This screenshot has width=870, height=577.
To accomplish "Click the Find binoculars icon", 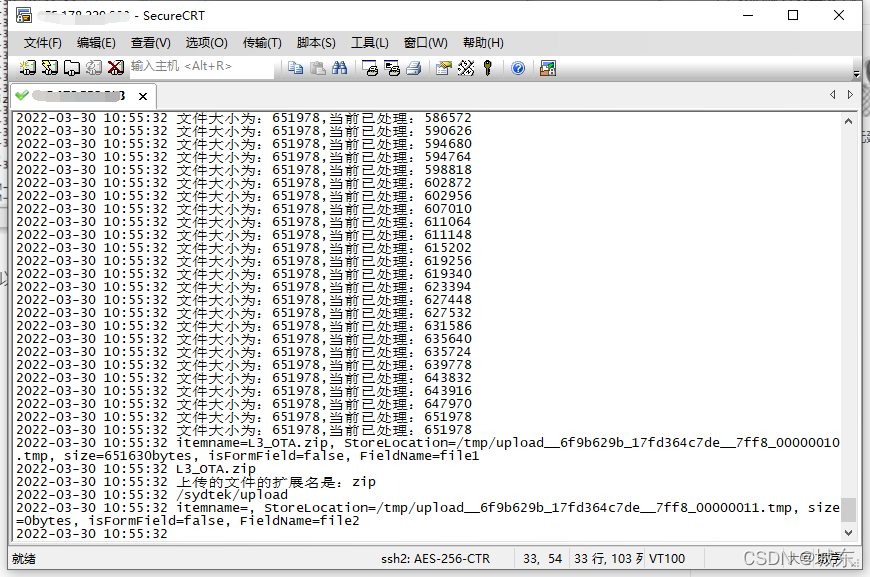I will [x=340, y=68].
